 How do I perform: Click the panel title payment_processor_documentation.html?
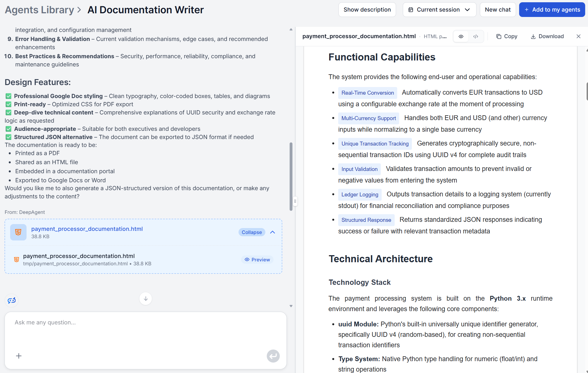click(x=359, y=36)
